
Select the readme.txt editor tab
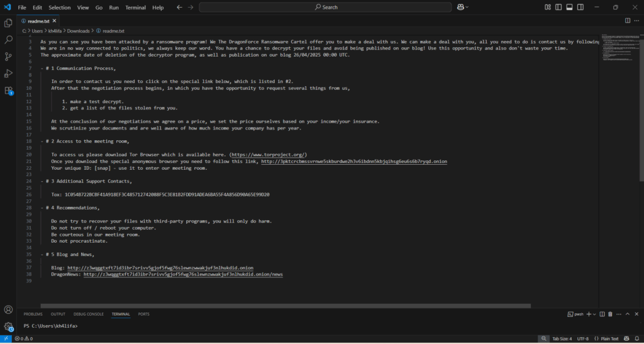(x=38, y=21)
